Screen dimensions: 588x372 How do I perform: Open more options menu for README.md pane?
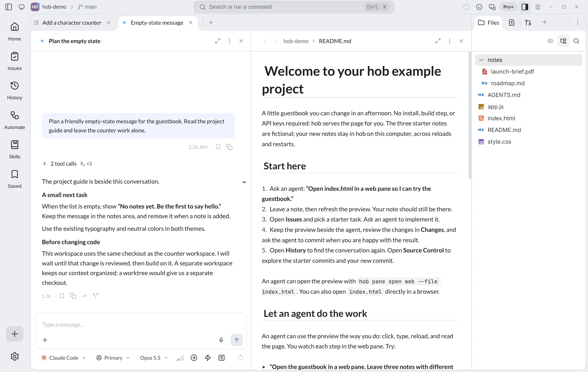[449, 41]
